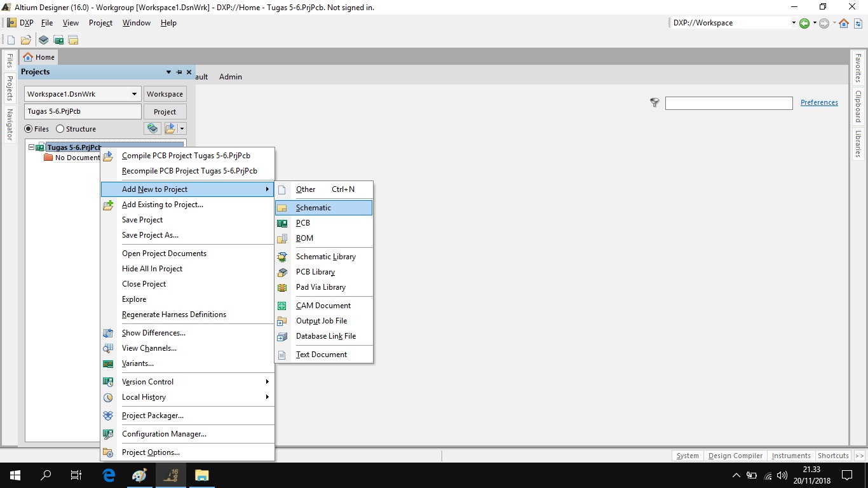Click the Workspace button
The image size is (868, 488).
pyautogui.click(x=165, y=94)
